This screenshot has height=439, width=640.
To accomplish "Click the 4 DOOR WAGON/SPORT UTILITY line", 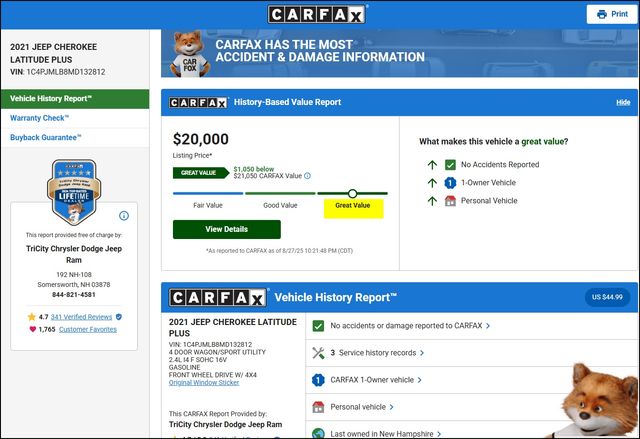I will coord(217,352).
